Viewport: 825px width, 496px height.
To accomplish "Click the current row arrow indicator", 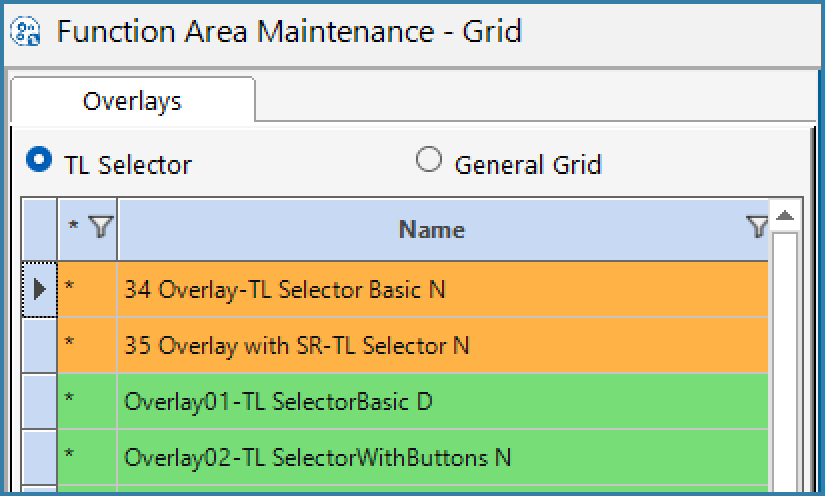I will (x=39, y=289).
